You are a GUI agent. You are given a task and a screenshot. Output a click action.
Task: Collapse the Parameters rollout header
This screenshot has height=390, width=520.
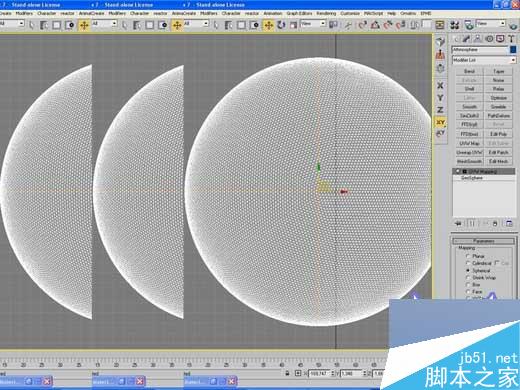(484, 241)
